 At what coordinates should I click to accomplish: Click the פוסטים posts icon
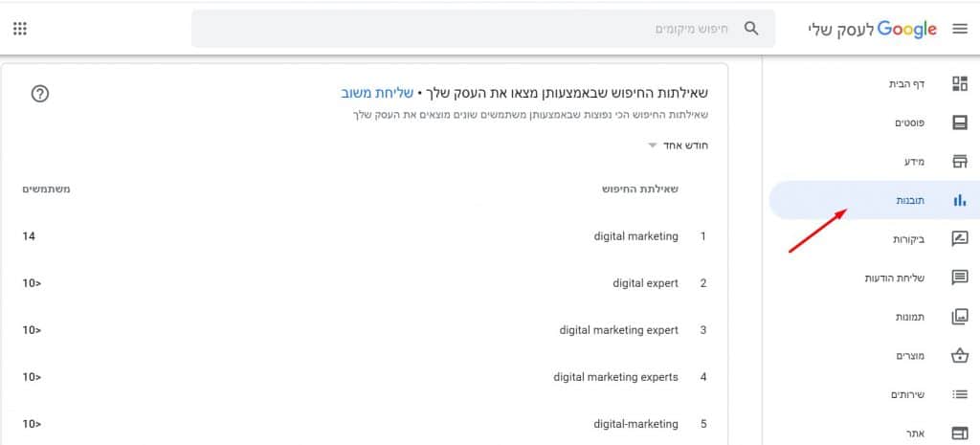coord(959,122)
